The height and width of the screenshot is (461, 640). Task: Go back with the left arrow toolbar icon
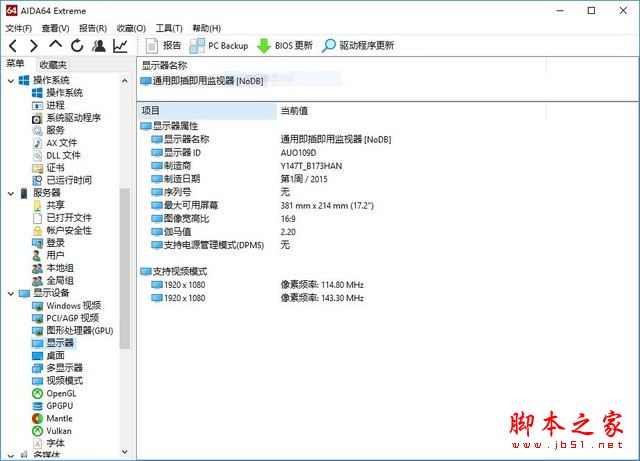coord(13,46)
